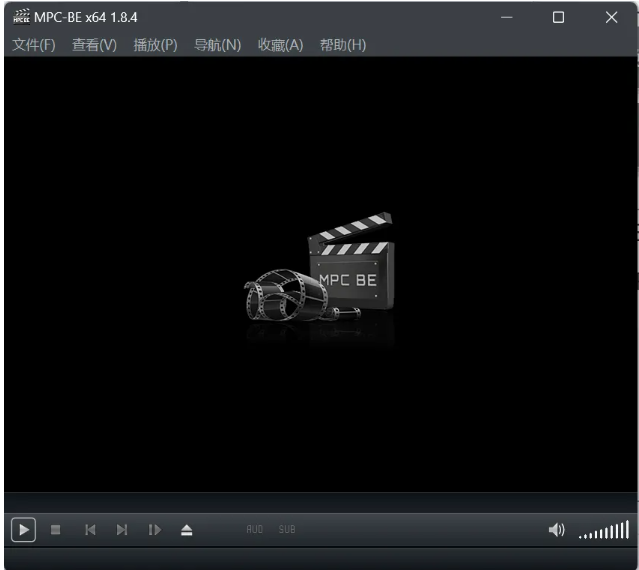Click the MPC BE clapperboard logo
This screenshot has height=570, width=639.
(320, 267)
